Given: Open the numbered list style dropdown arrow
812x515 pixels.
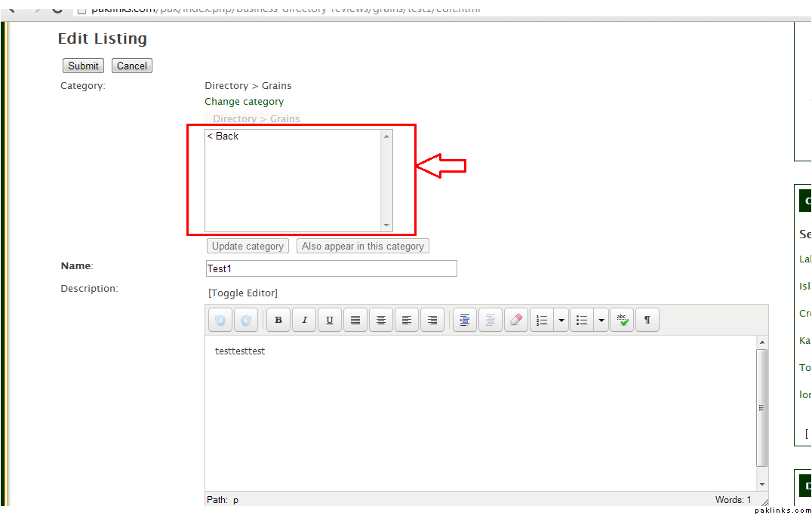Looking at the screenshot, I should click(x=561, y=320).
